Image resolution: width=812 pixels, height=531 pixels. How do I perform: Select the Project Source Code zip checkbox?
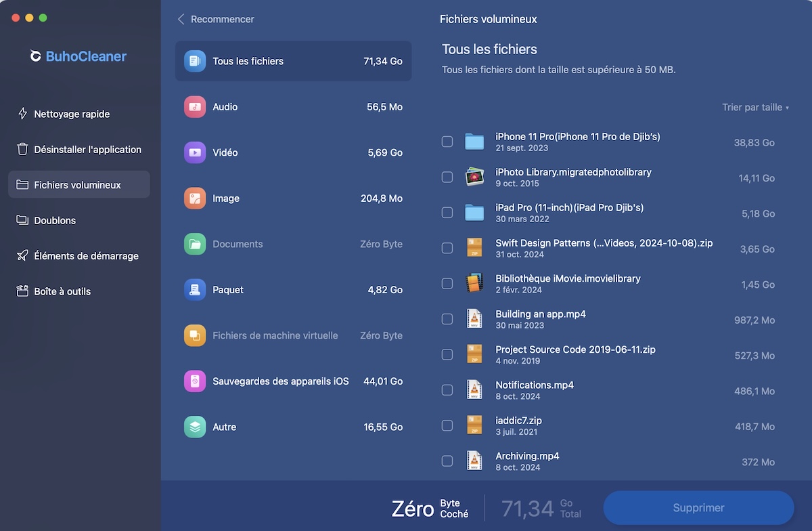[x=447, y=354]
